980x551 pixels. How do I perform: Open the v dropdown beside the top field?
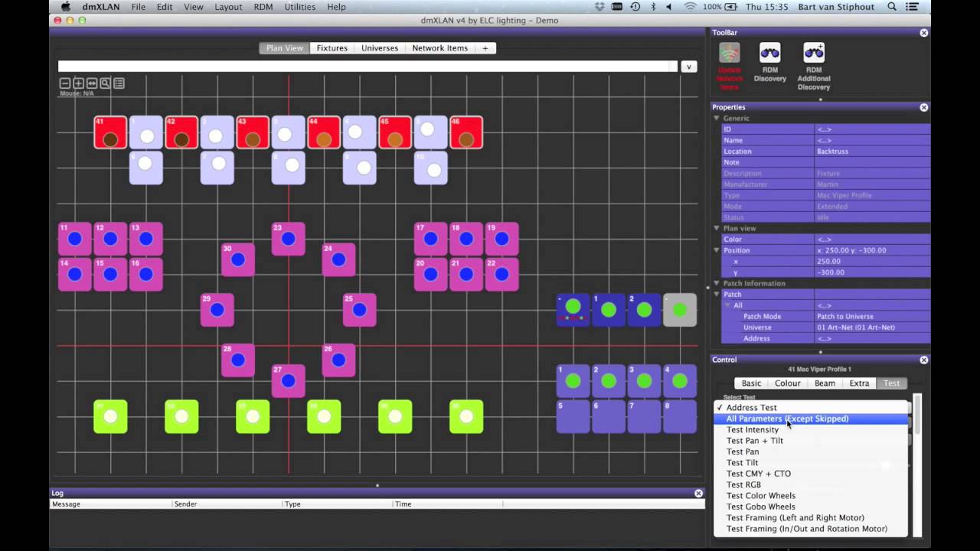(x=688, y=67)
